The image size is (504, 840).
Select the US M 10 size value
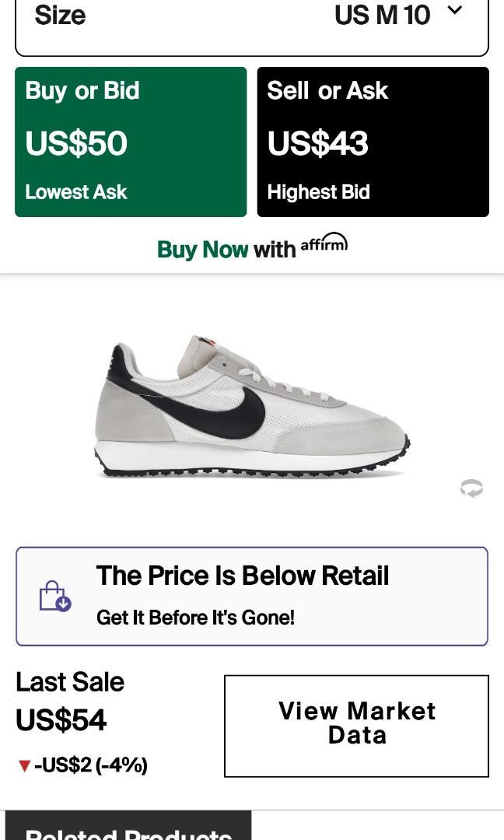pyautogui.click(x=382, y=15)
